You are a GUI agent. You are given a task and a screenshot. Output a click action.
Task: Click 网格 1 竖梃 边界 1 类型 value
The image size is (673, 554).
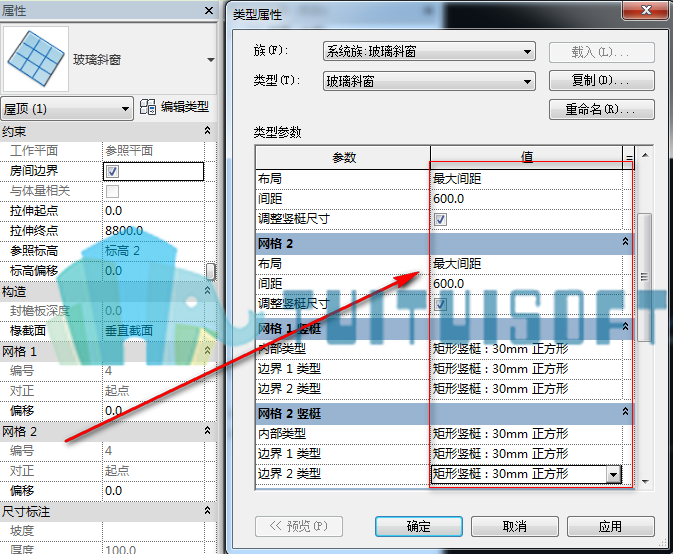pyautogui.click(x=527, y=369)
